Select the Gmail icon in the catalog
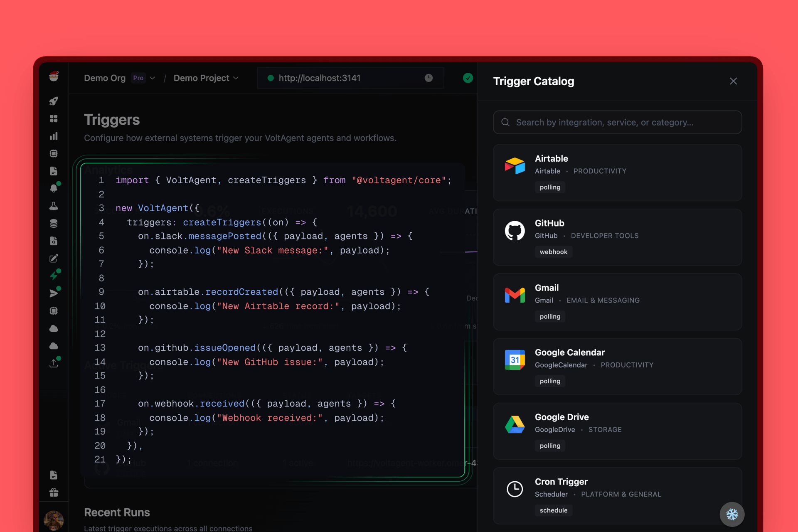The width and height of the screenshot is (798, 532). pos(515,295)
